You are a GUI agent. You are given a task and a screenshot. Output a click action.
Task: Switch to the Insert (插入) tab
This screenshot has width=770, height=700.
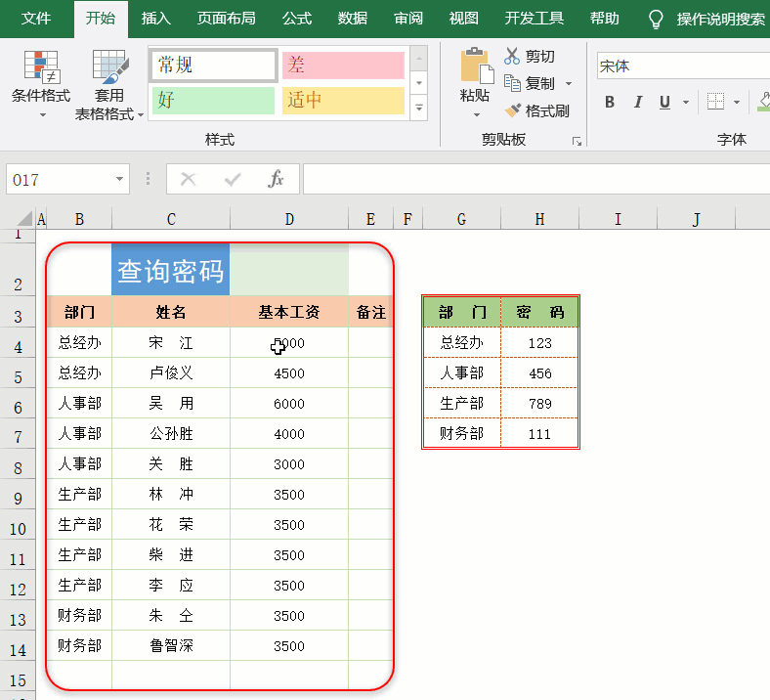(155, 19)
